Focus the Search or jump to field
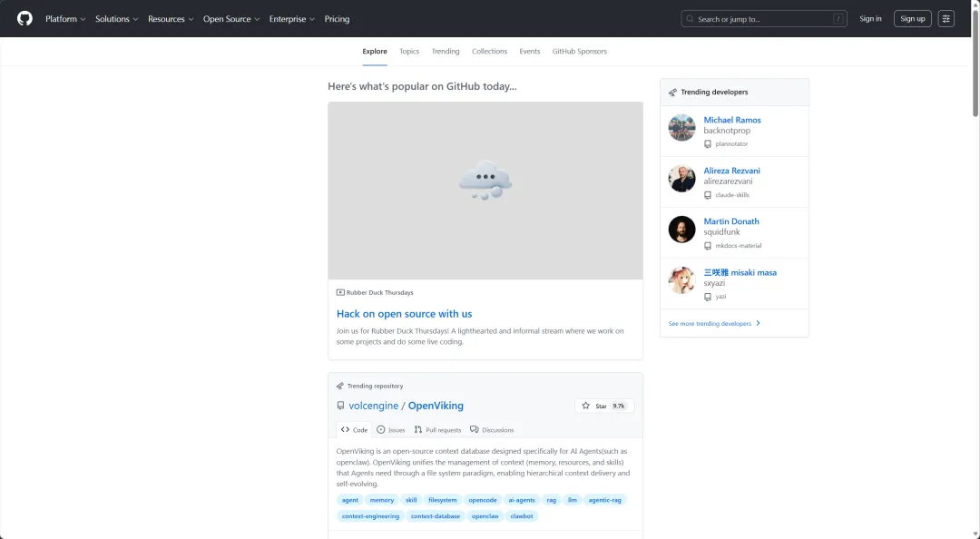980x539 pixels. pyautogui.click(x=764, y=19)
